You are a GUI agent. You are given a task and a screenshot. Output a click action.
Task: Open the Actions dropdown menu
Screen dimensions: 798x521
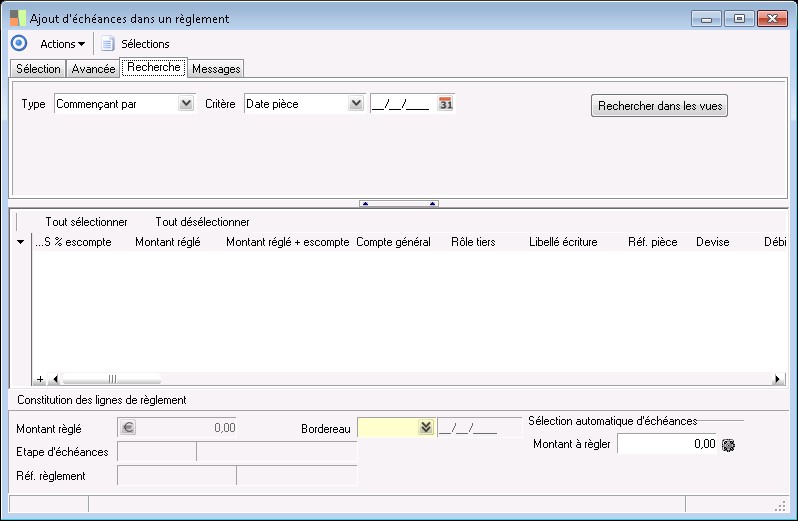62,43
